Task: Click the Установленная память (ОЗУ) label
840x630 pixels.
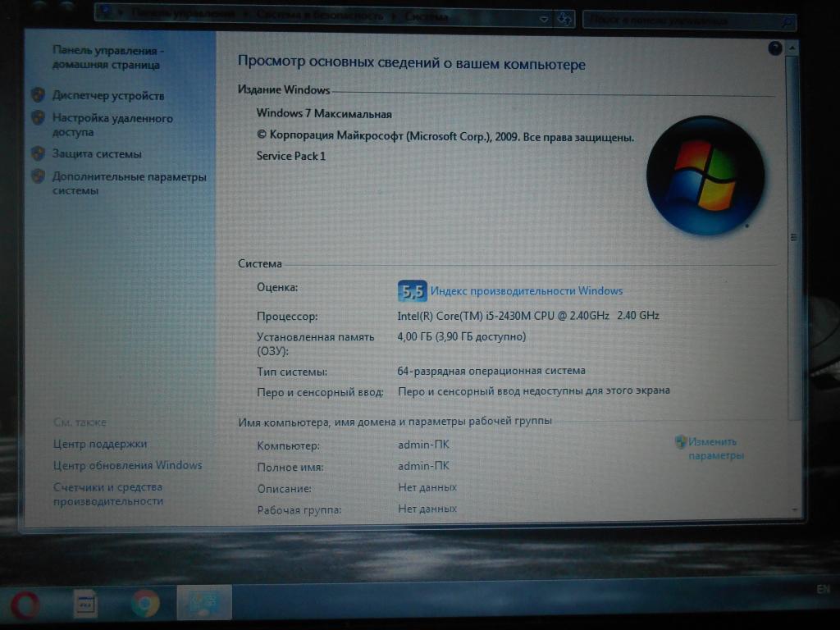Action: point(316,344)
